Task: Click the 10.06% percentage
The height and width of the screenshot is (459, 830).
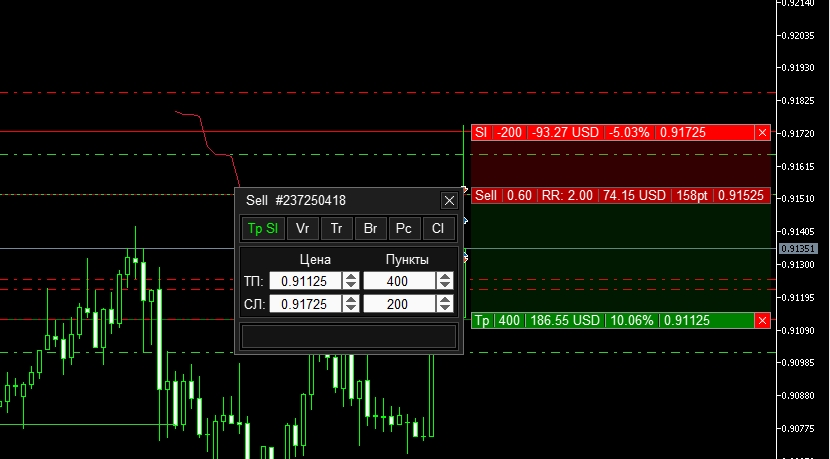Action: pyautogui.click(x=631, y=321)
